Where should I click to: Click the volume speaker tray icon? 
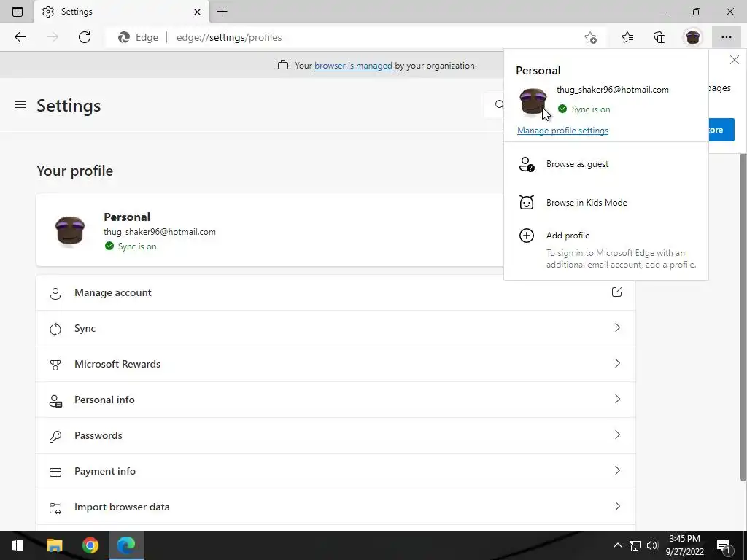click(652, 545)
